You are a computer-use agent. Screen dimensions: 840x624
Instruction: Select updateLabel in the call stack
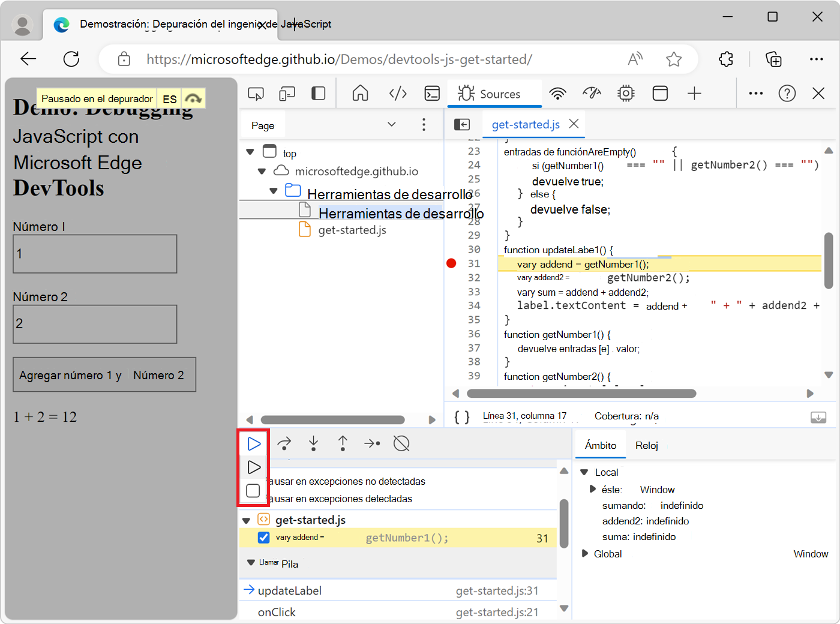coord(289,590)
